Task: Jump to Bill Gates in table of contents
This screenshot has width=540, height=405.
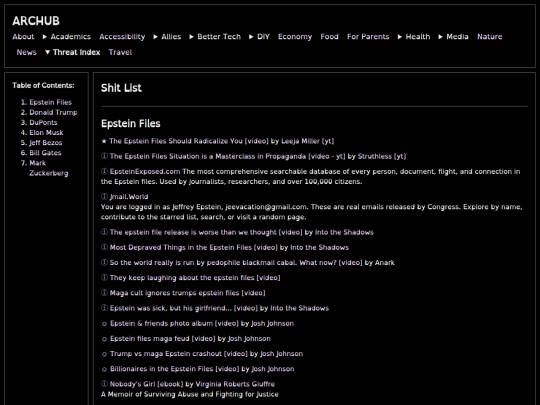Action: tap(45, 153)
